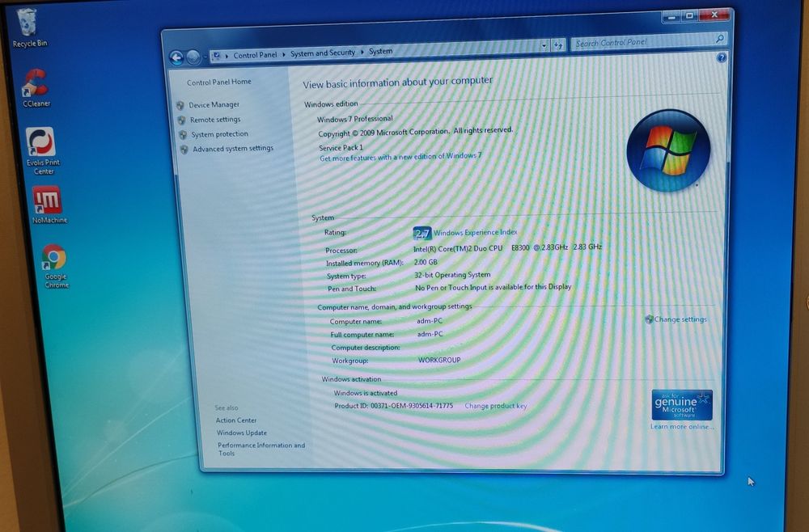
Task: Click the adm-PC full computer name value
Action: [430, 334]
